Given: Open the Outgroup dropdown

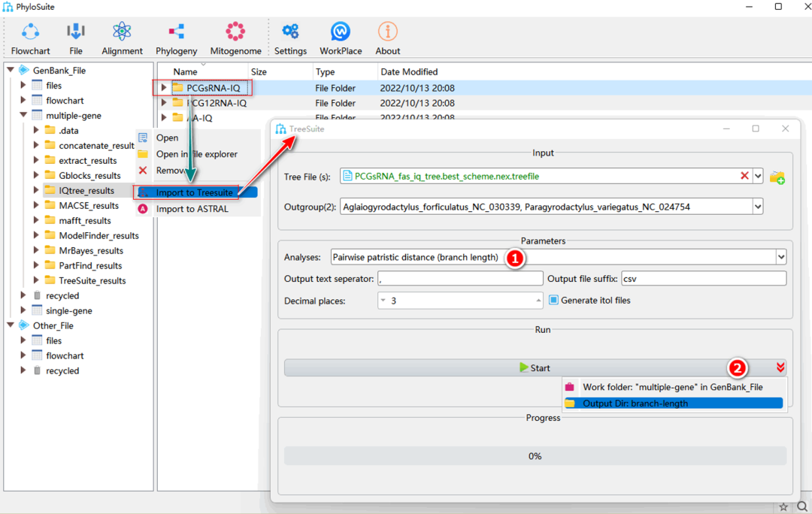Looking at the screenshot, I should tap(758, 207).
